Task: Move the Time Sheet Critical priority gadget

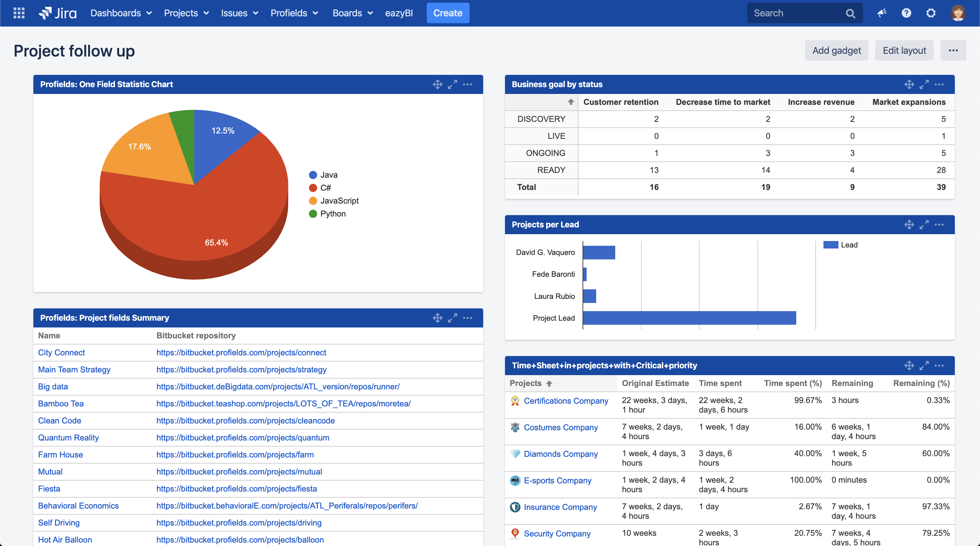Action: [x=909, y=365]
